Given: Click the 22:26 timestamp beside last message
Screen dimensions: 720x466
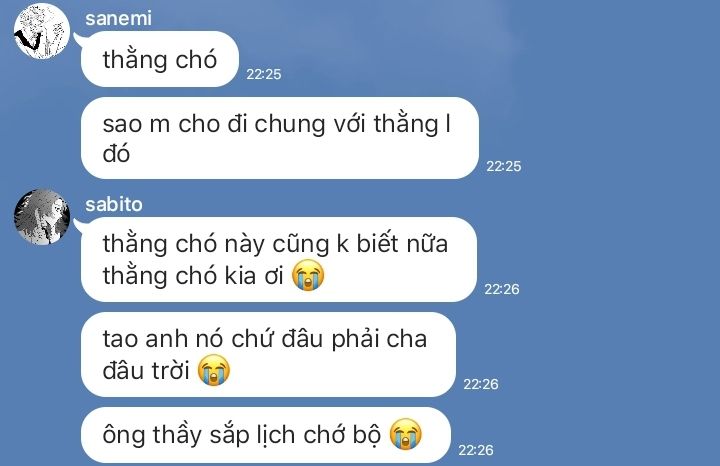Looking at the screenshot, I should (476, 450).
